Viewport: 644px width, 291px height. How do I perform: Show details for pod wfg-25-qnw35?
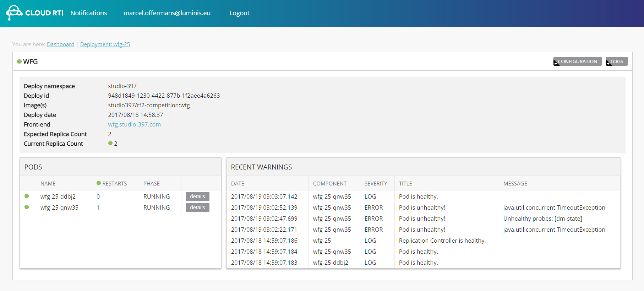tap(197, 208)
